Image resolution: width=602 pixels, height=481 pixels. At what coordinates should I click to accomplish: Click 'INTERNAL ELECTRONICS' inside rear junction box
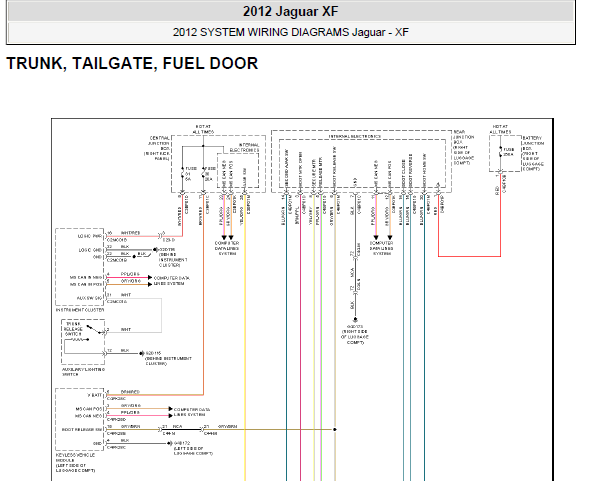[354, 137]
